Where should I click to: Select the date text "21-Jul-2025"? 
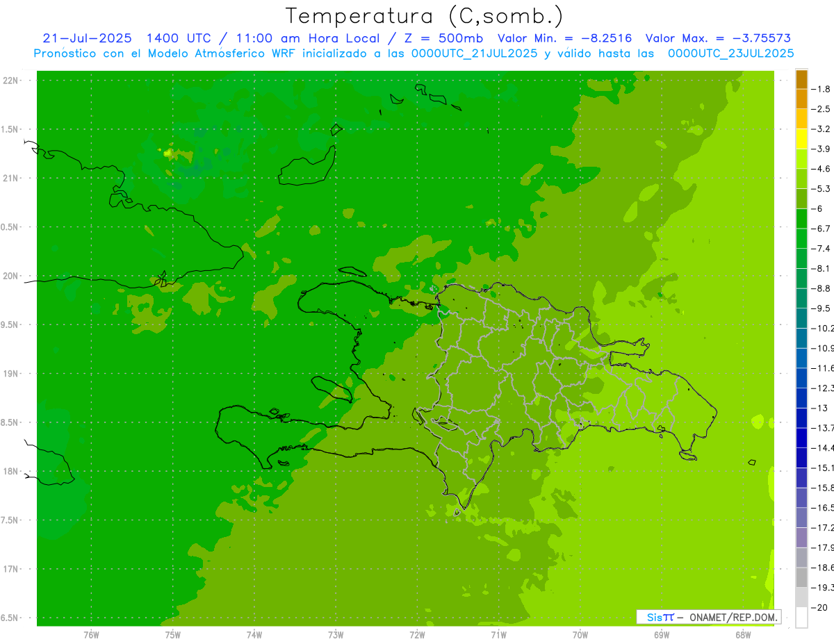pyautogui.click(x=87, y=38)
